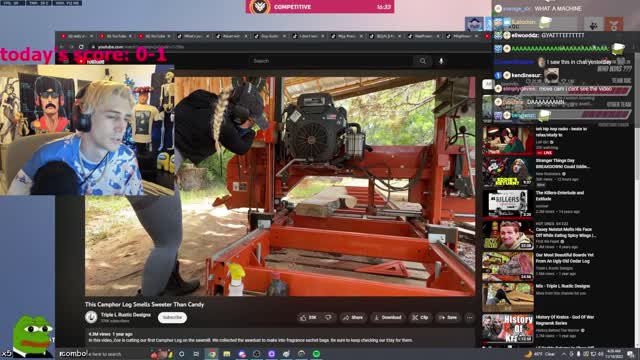The height and width of the screenshot is (360, 640).
Task: Open the Save to playlist menu
Action: point(448,318)
